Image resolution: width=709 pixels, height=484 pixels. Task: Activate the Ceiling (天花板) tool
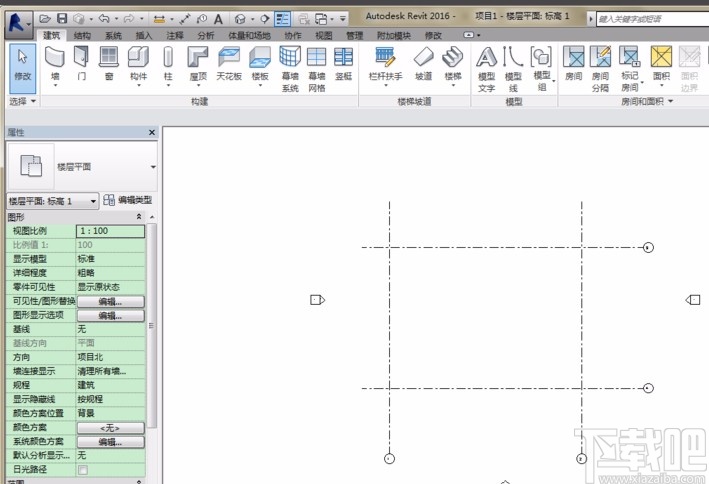pos(230,63)
